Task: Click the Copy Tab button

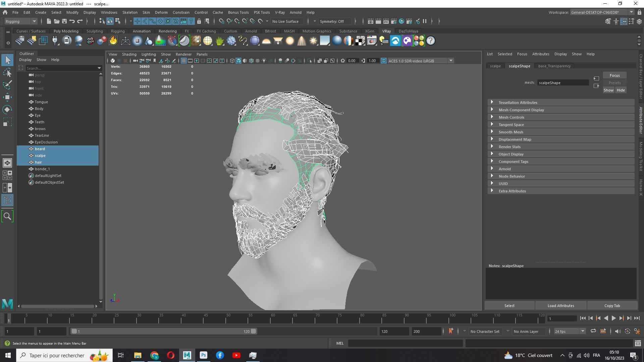Action: tap(612, 306)
